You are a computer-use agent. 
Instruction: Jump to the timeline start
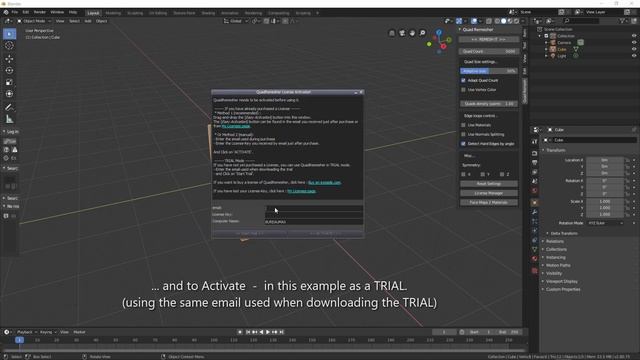pos(248,332)
